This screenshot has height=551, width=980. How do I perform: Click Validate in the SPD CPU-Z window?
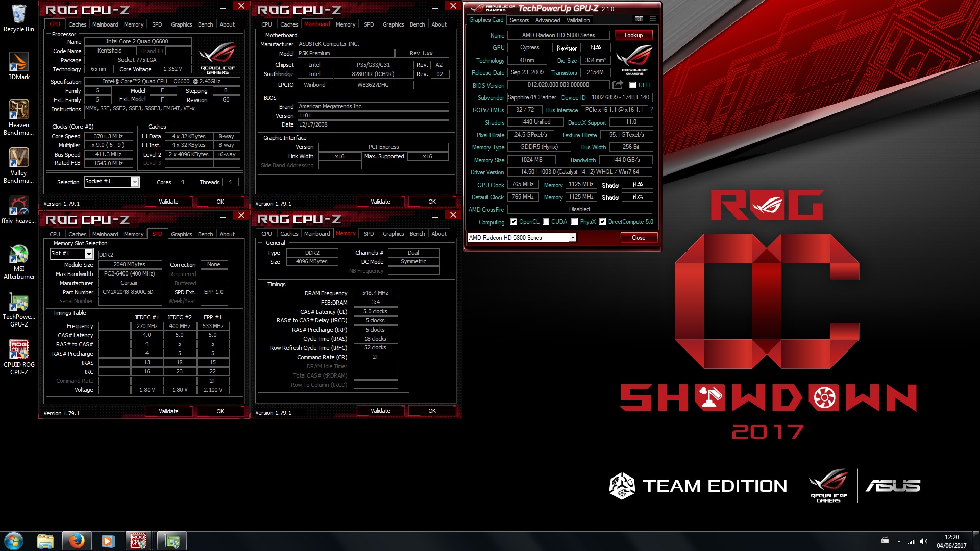pos(168,411)
